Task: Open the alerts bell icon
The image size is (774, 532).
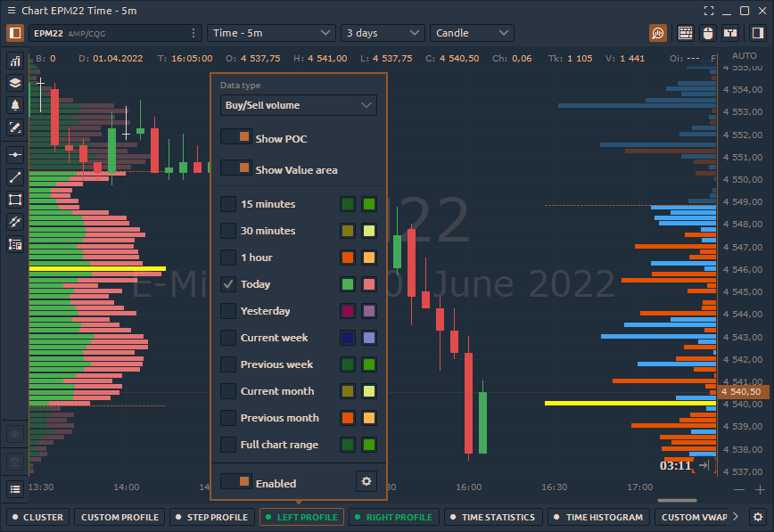Action: (x=15, y=105)
